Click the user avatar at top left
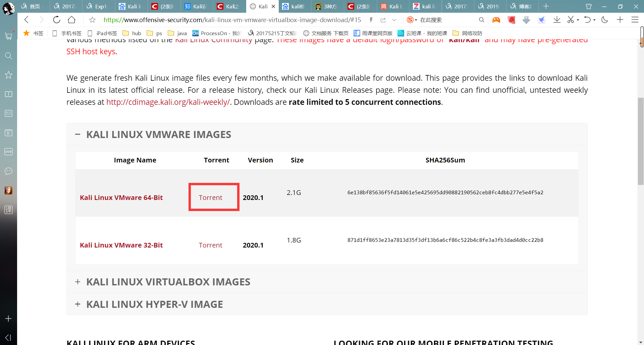The width and height of the screenshot is (644, 345). pos(8,8)
